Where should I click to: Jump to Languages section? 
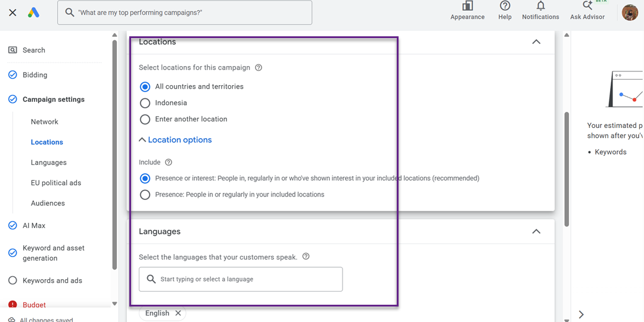(x=48, y=162)
